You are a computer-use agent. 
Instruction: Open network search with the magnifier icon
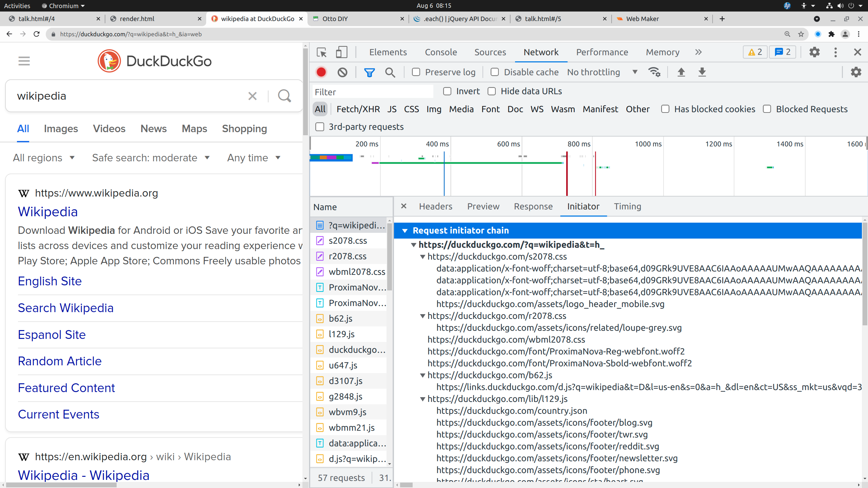[390, 72]
